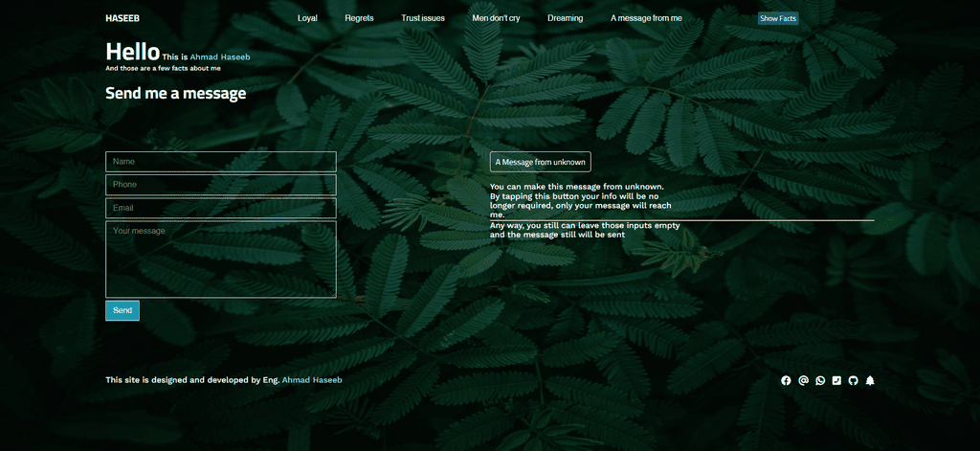Click text 'Any way, you still can leave those inputs empty'
Viewport: 980px width, 451px height.
[585, 225]
